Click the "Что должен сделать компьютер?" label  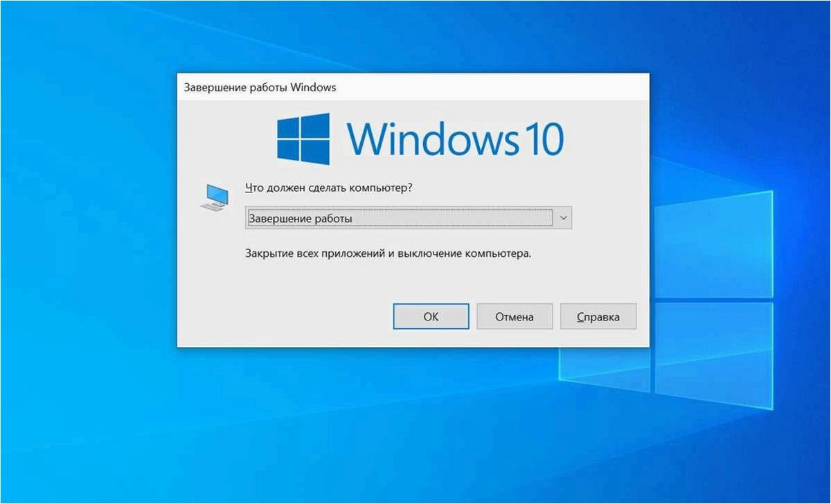click(x=333, y=188)
